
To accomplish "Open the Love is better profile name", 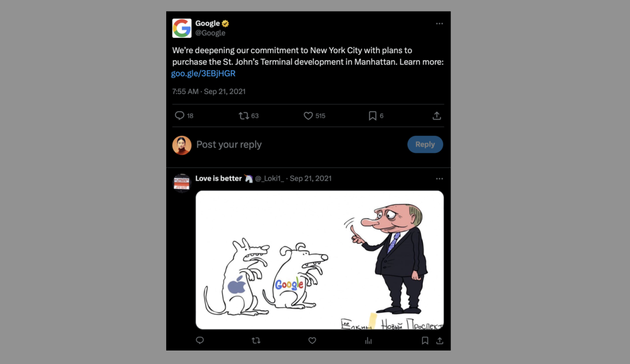I will pyautogui.click(x=219, y=178).
